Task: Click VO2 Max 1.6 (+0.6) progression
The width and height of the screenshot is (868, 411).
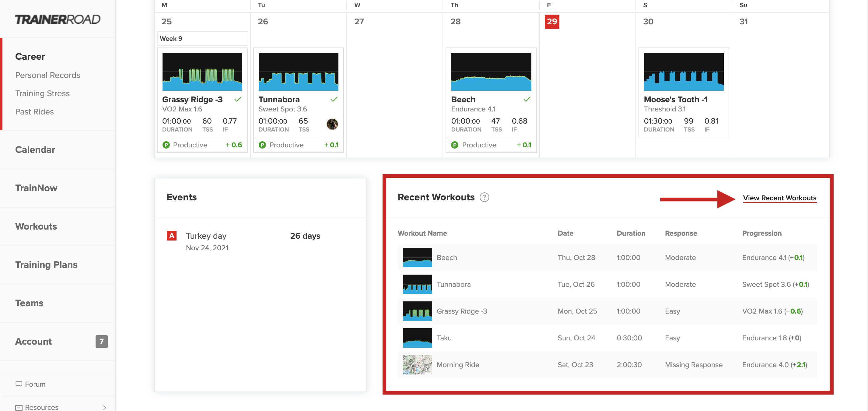Action: [x=772, y=311]
